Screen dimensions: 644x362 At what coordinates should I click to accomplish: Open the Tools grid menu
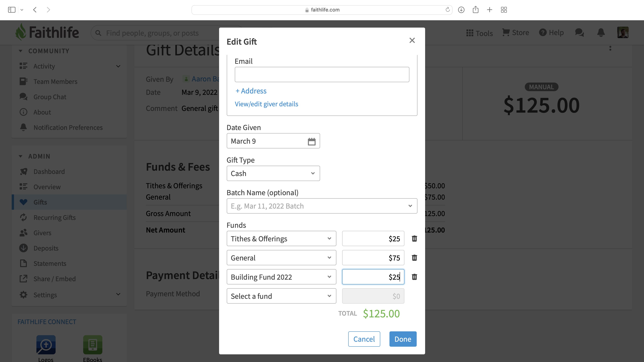(x=479, y=33)
